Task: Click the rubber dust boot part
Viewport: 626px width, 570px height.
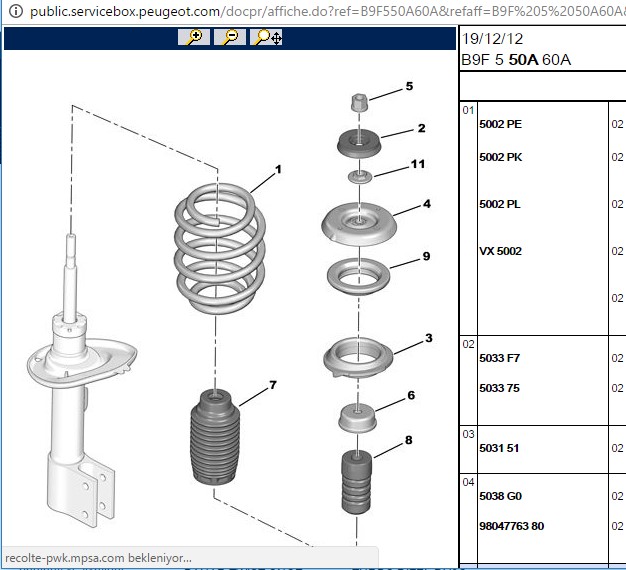Action: [216, 437]
